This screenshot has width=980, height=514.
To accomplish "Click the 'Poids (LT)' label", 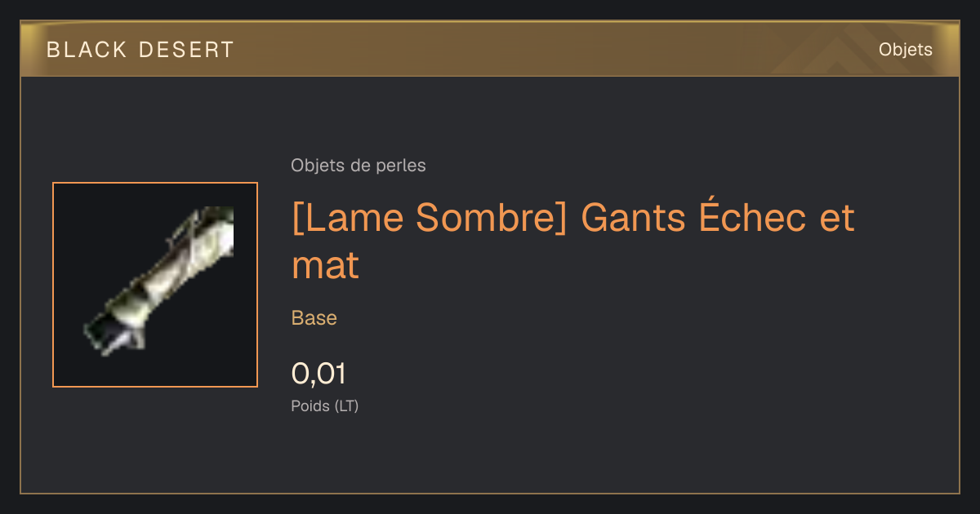I will (325, 405).
